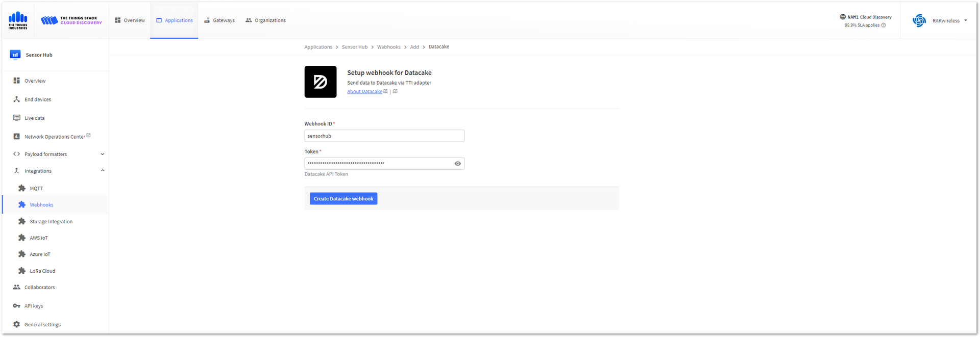Switch to the Applications tab

(174, 20)
